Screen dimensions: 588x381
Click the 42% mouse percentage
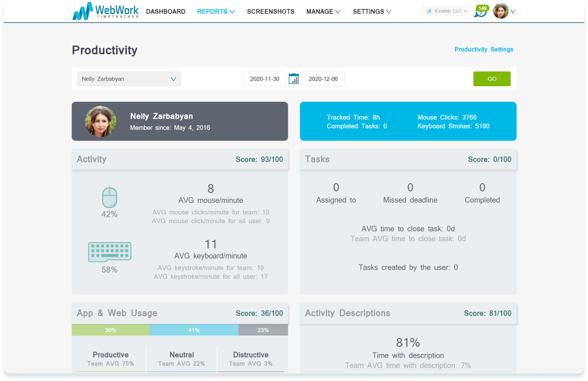(109, 214)
